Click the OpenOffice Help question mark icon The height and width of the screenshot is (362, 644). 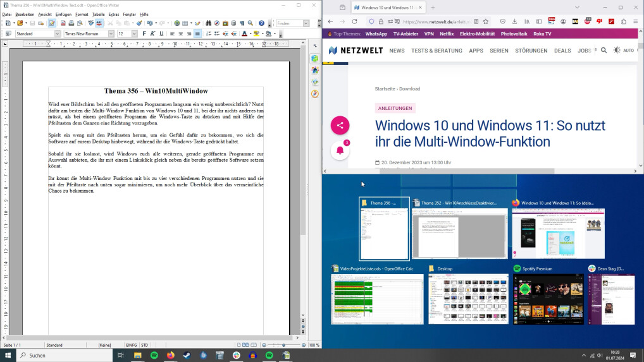point(261,23)
